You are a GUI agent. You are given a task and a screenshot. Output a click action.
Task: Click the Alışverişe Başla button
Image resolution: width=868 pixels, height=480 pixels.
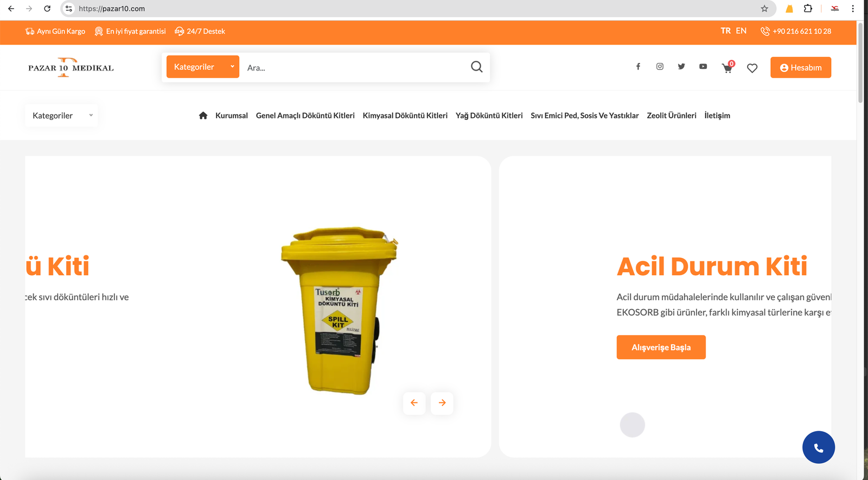(661, 348)
